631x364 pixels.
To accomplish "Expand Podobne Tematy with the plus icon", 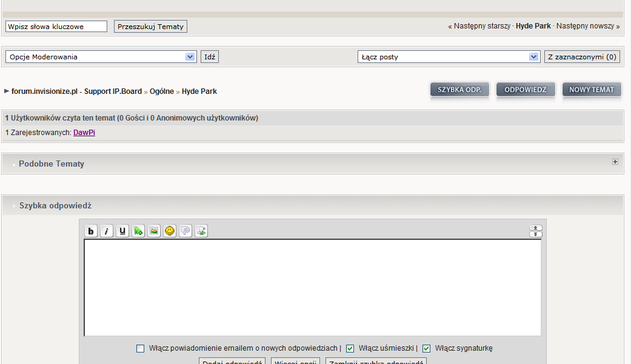I will click(x=615, y=162).
